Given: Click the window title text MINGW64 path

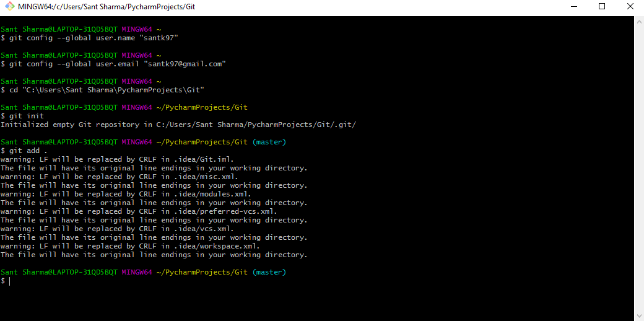Looking at the screenshot, I should coord(107,7).
